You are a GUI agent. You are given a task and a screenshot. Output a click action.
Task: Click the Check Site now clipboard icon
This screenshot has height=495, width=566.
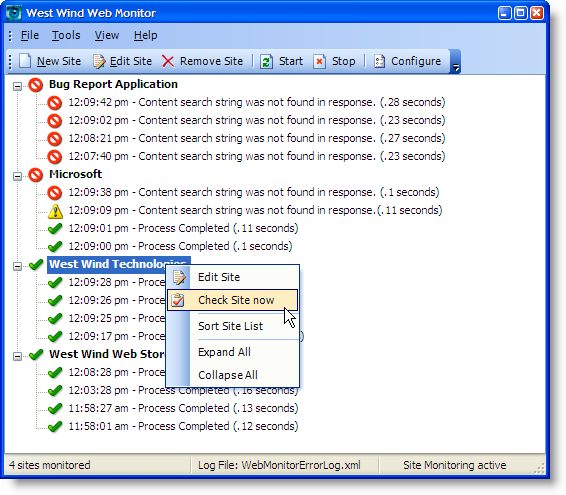[x=178, y=300]
